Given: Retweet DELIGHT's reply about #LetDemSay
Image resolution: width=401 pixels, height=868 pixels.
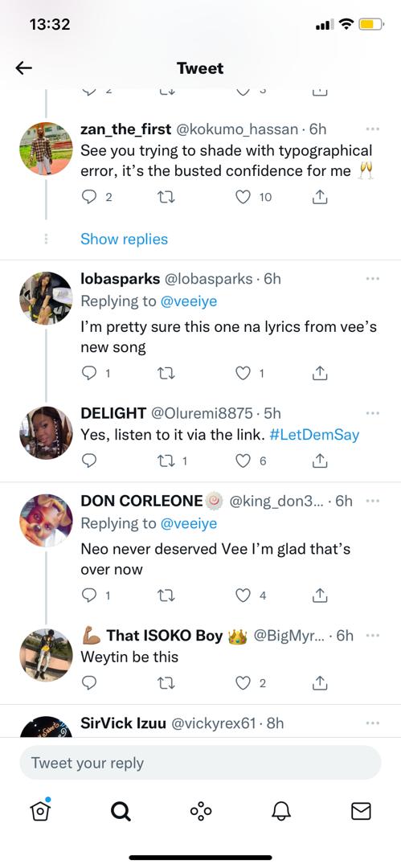Looking at the screenshot, I should click(166, 460).
